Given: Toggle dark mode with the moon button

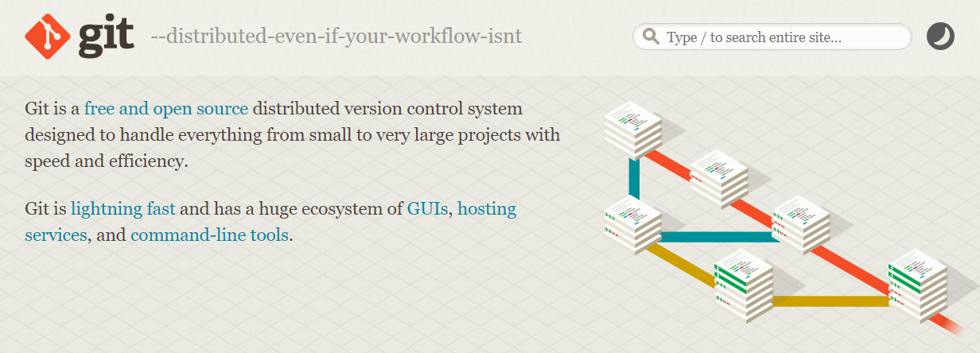Looking at the screenshot, I should (x=940, y=37).
